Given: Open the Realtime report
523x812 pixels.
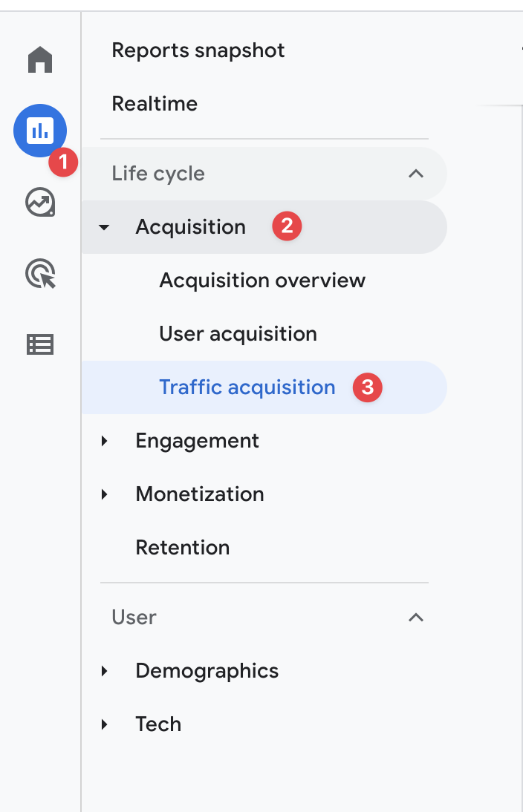Looking at the screenshot, I should click(155, 104).
